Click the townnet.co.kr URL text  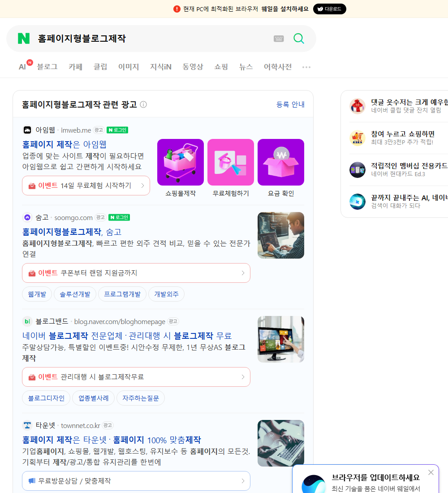point(81,426)
